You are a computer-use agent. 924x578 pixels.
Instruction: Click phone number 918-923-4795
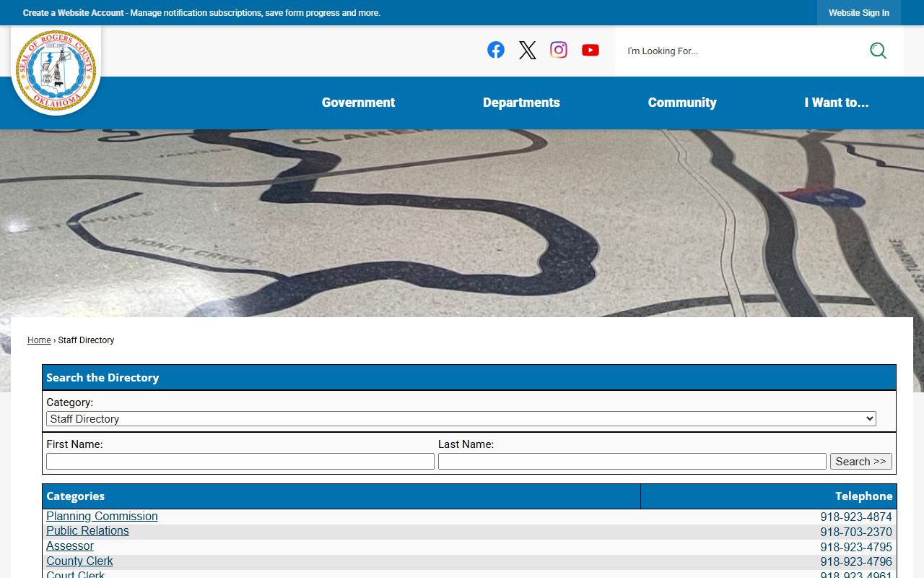(856, 548)
